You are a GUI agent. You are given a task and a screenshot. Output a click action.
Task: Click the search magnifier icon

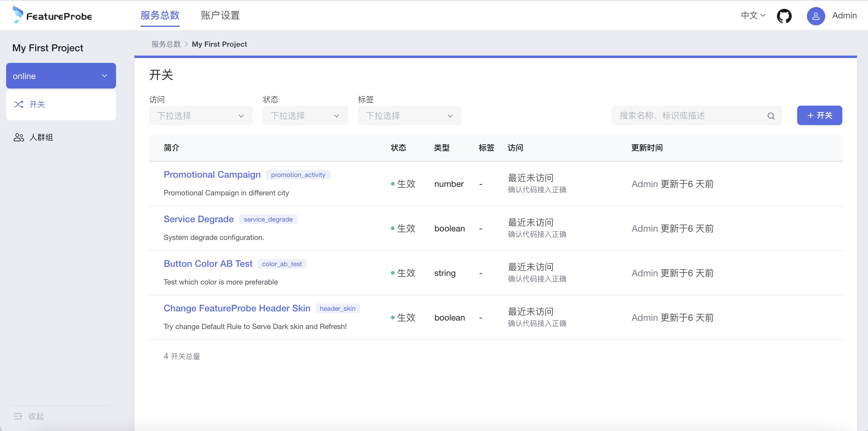click(x=771, y=116)
